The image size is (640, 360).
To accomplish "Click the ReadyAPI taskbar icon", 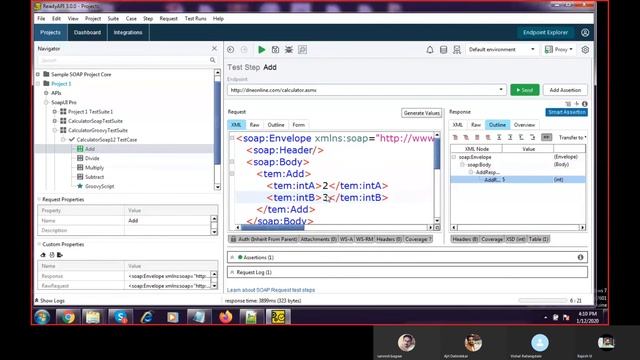I will pos(278,317).
